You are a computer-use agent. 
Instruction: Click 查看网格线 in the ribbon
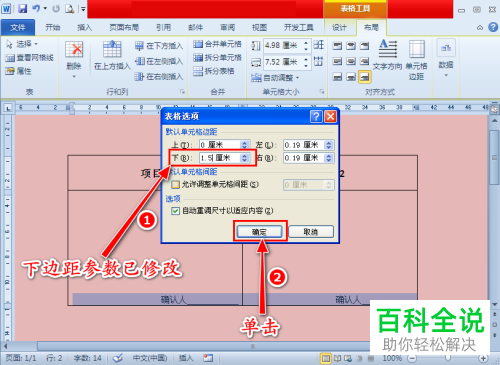29,58
